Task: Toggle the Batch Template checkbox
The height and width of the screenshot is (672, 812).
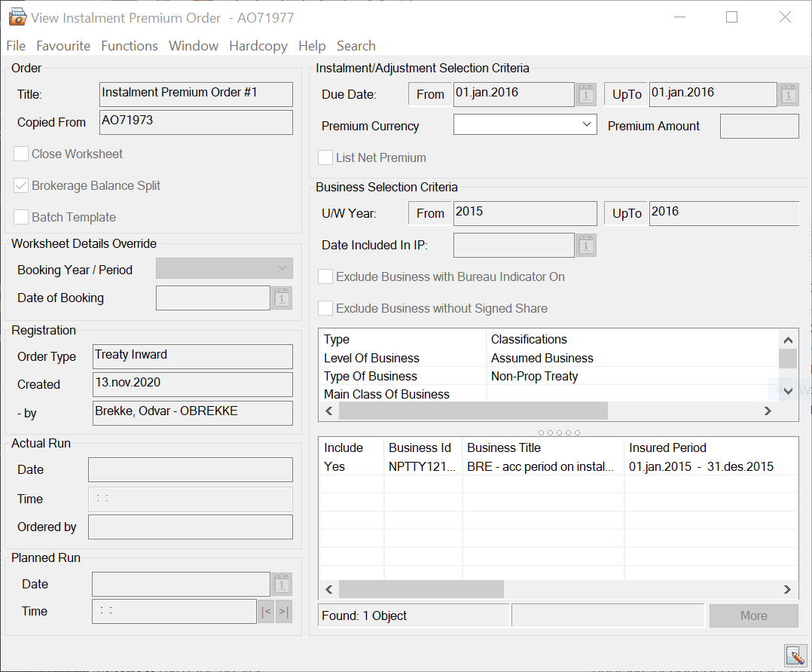Action: [20, 217]
